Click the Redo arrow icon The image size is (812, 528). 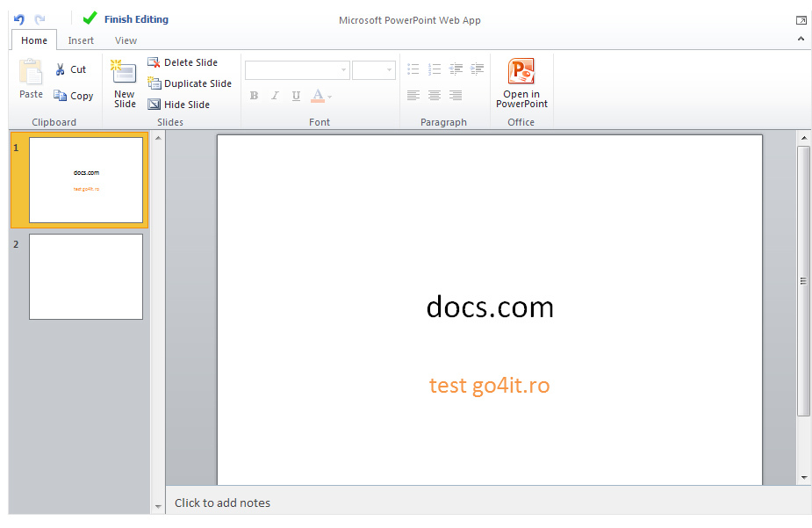pos(40,19)
